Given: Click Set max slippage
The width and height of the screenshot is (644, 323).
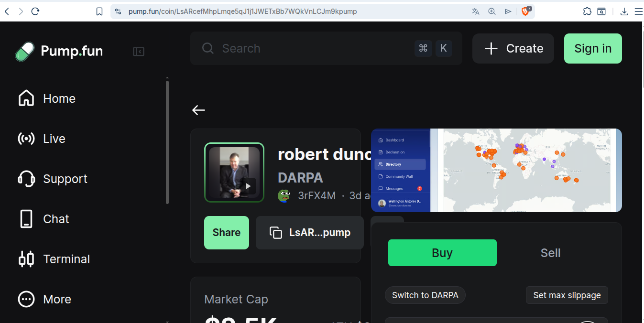Looking at the screenshot, I should [567, 295].
